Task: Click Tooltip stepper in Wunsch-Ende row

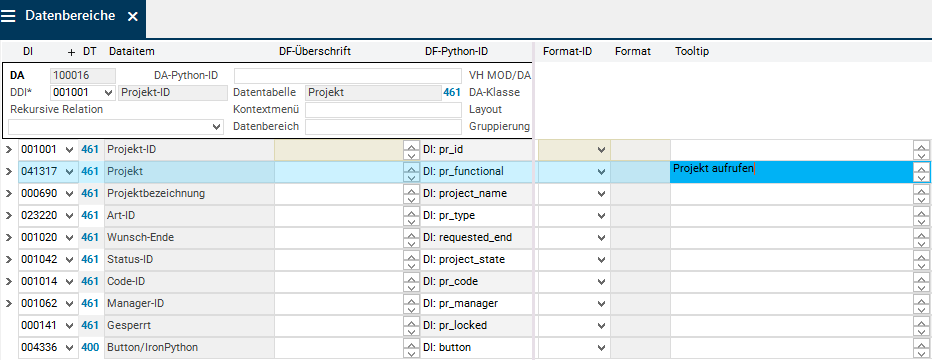Action: click(921, 238)
